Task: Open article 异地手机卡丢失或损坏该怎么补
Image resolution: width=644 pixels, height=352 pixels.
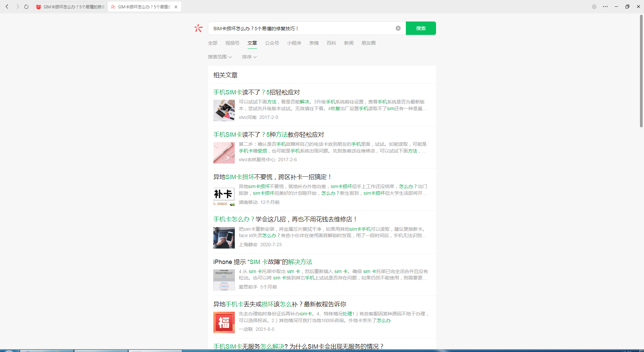Action: (280, 304)
